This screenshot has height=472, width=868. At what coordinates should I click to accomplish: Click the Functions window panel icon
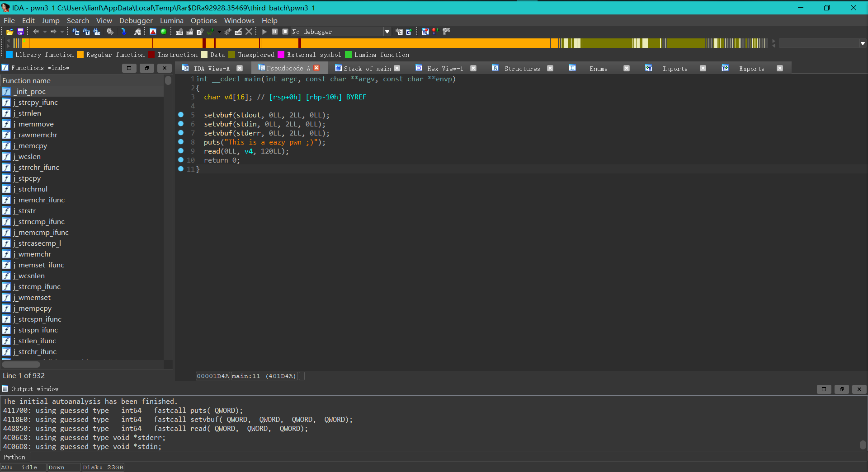coord(5,68)
